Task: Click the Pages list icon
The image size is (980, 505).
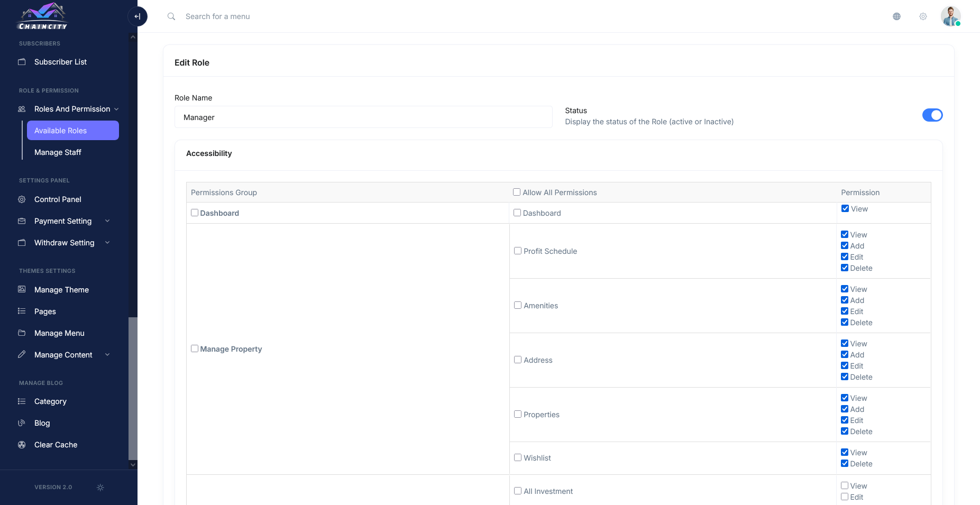Action: click(x=22, y=311)
